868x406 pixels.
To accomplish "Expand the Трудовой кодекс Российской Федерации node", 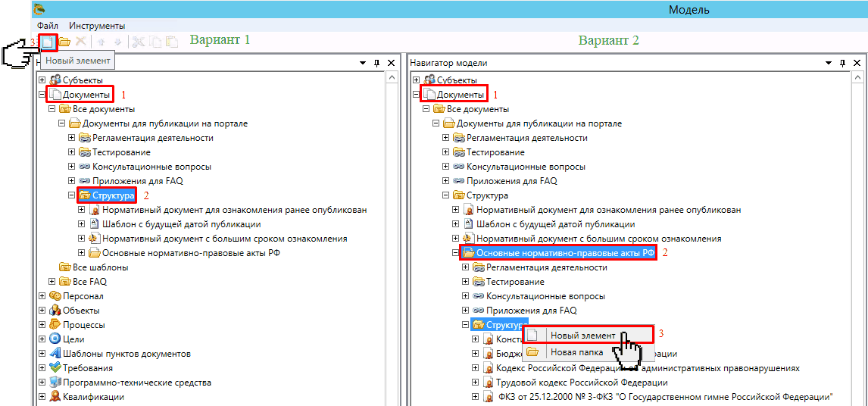I will 476,383.
